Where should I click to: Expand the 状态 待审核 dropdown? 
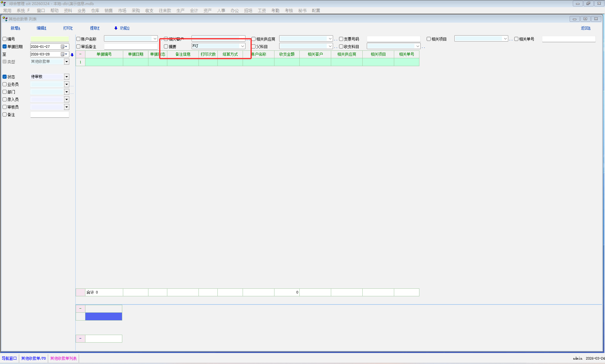tap(66, 77)
